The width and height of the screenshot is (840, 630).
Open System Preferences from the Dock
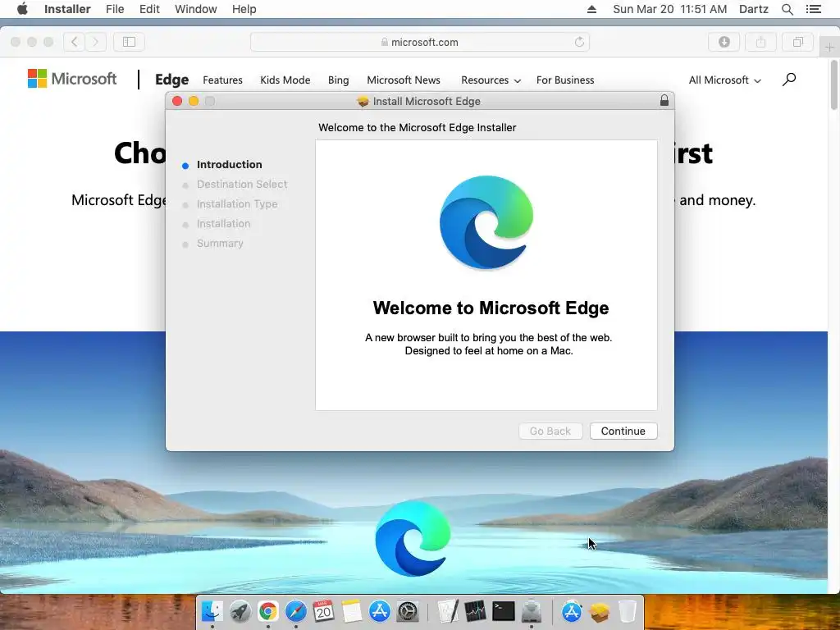point(407,610)
